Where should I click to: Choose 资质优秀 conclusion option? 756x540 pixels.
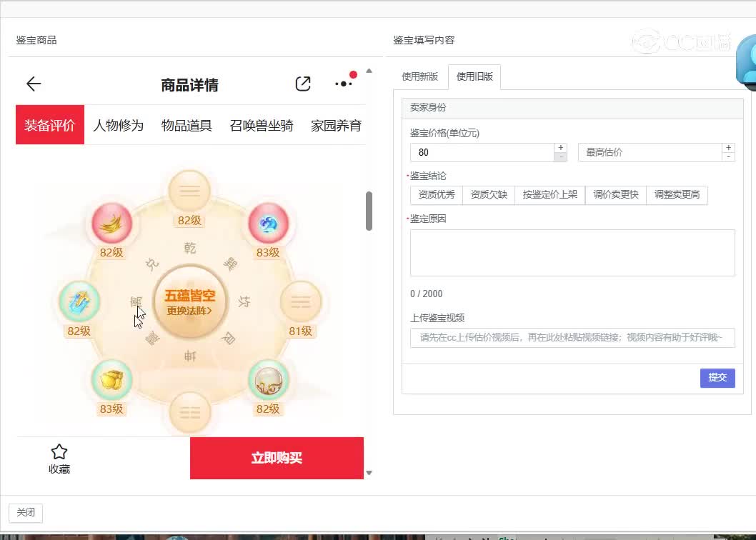[437, 195]
